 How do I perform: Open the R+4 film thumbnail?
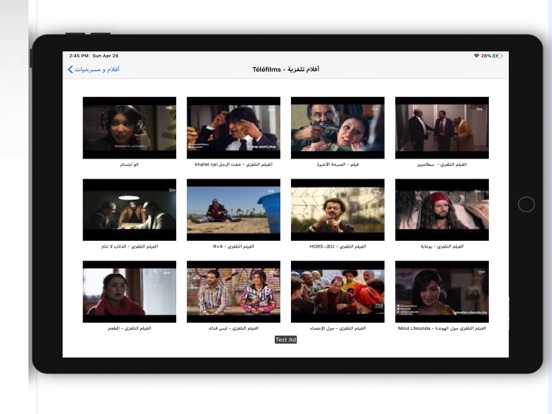[x=233, y=210]
